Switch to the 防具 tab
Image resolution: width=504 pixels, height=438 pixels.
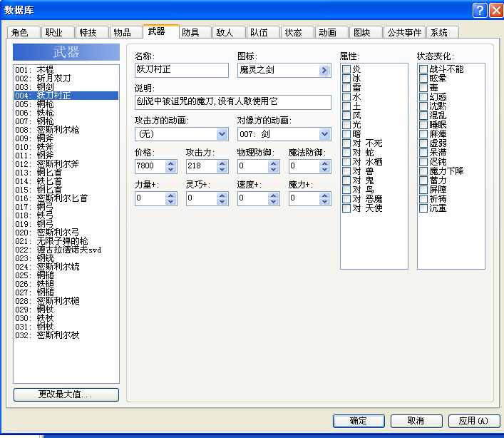tap(195, 33)
